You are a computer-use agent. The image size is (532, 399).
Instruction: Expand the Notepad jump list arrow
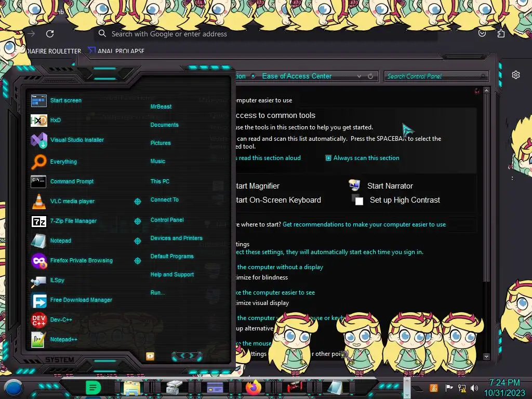click(137, 241)
